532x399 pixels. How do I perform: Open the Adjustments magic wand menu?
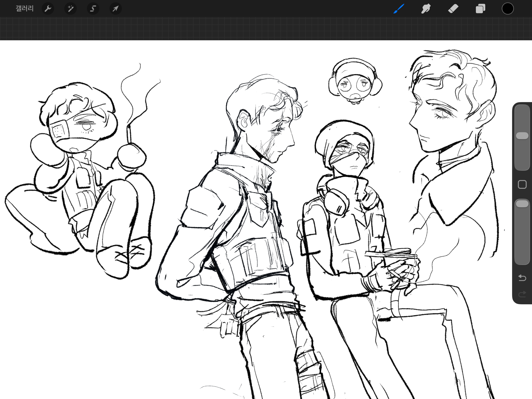click(70, 9)
